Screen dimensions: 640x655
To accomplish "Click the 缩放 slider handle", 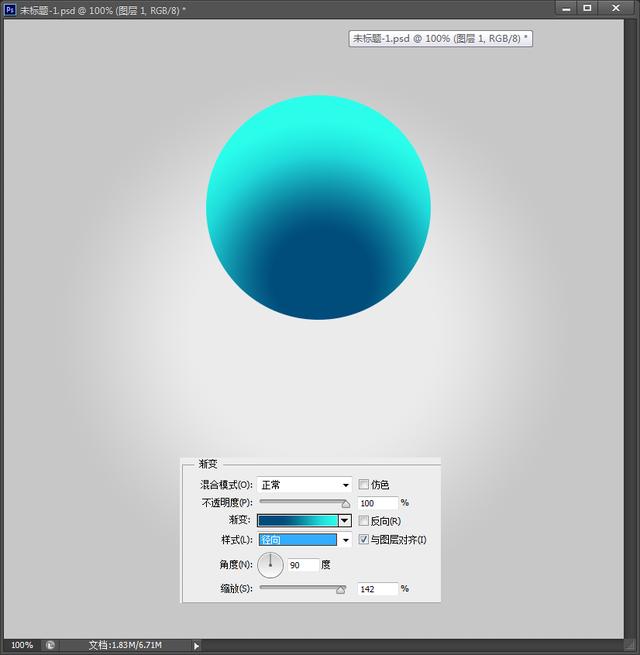I will (x=341, y=589).
